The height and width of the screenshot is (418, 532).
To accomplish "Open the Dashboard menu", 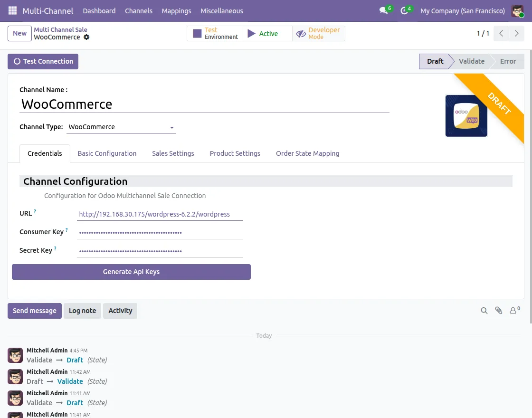I will [x=99, y=11].
